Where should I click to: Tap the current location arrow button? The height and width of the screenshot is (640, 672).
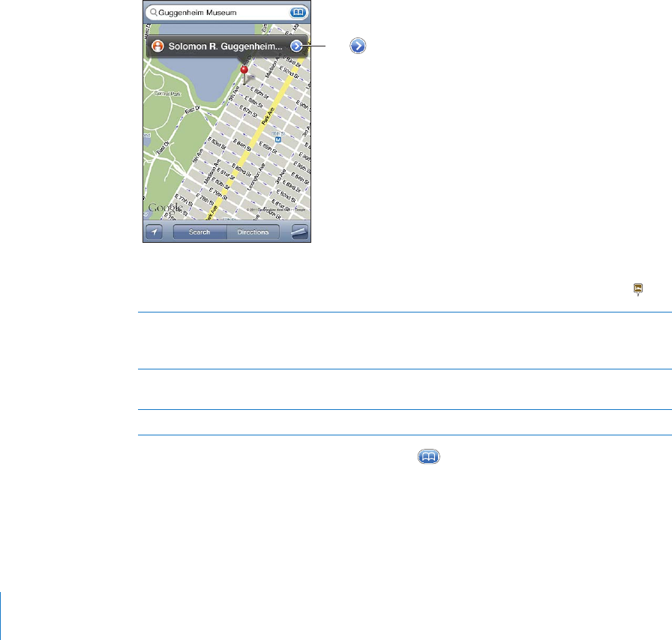[x=154, y=232]
